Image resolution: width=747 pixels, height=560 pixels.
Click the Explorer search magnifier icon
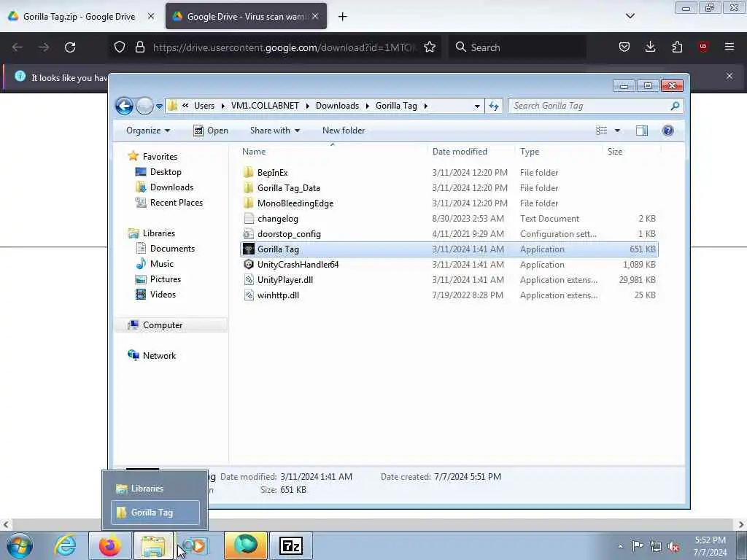tap(675, 106)
